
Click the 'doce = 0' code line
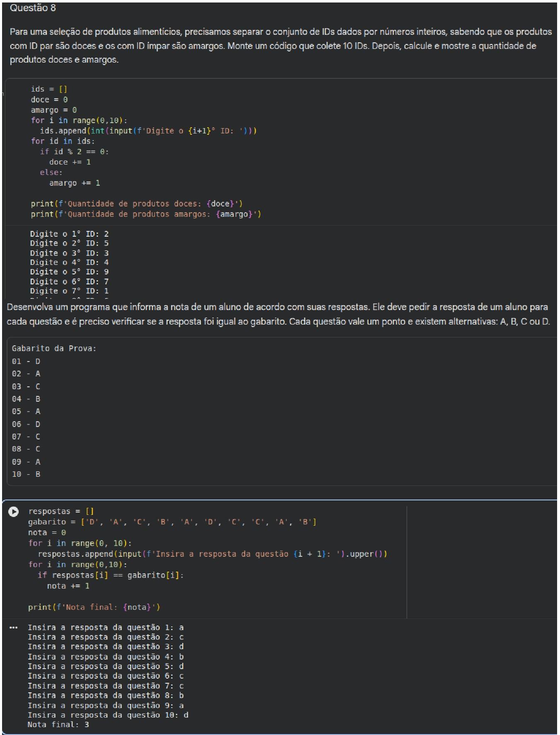[x=49, y=99]
